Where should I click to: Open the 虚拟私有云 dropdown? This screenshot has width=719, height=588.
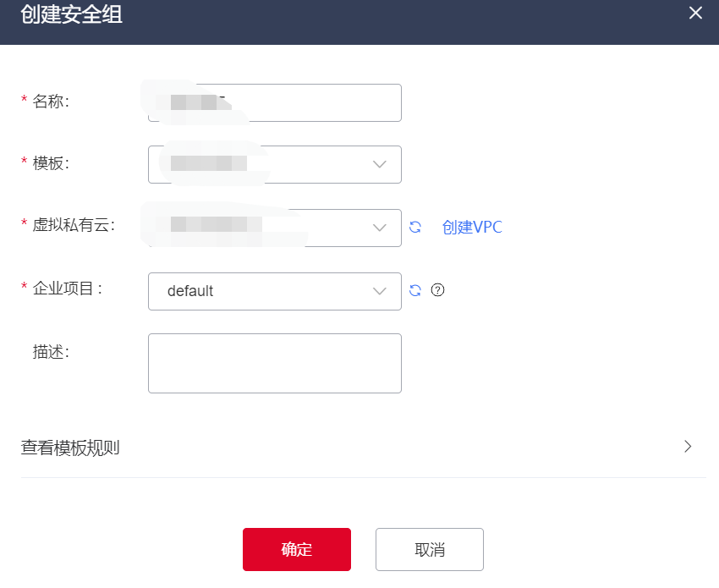(274, 228)
